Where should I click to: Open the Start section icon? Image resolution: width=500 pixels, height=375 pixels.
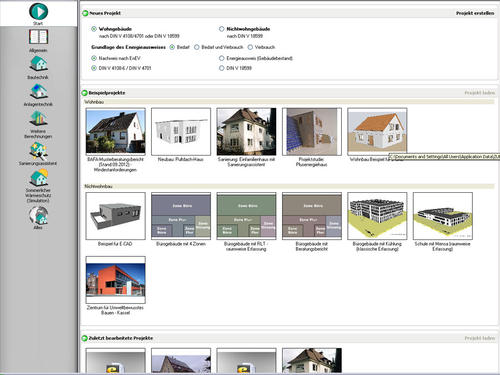38,11
